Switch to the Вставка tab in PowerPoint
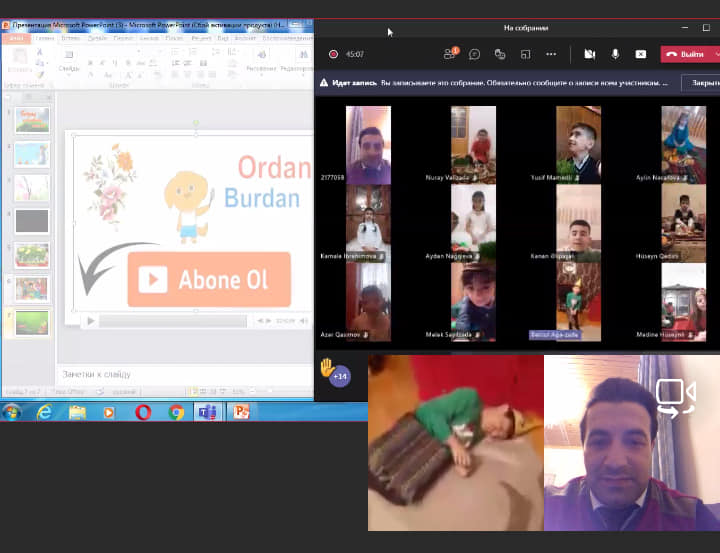This screenshot has height=553, width=720. 71,38
